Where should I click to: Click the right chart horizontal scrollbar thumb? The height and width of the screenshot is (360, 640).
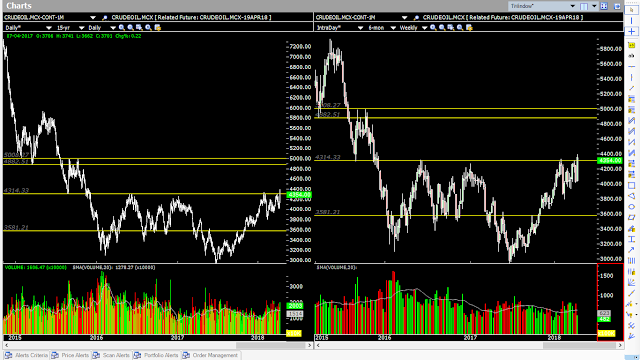(579, 345)
